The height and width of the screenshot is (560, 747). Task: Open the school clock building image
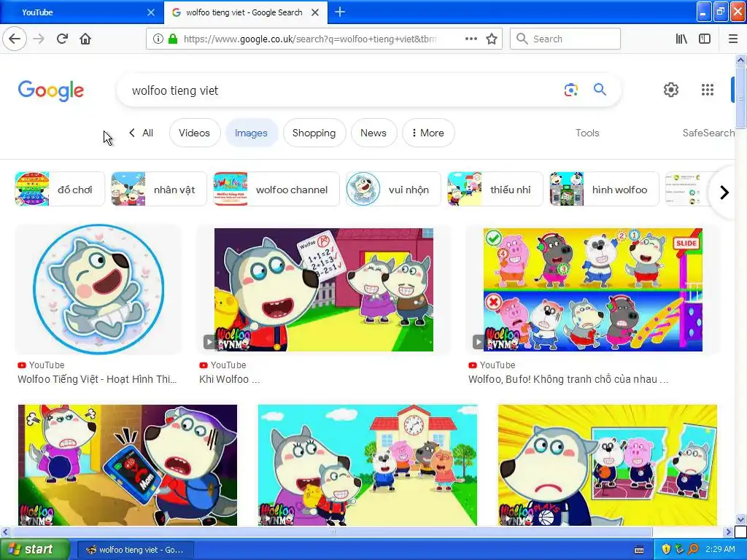tap(368, 465)
